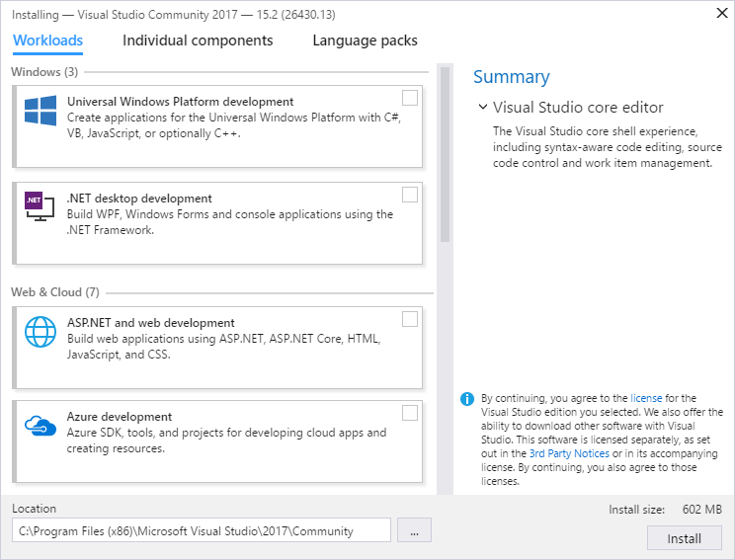Open 3rd Party Notices link

click(569, 453)
